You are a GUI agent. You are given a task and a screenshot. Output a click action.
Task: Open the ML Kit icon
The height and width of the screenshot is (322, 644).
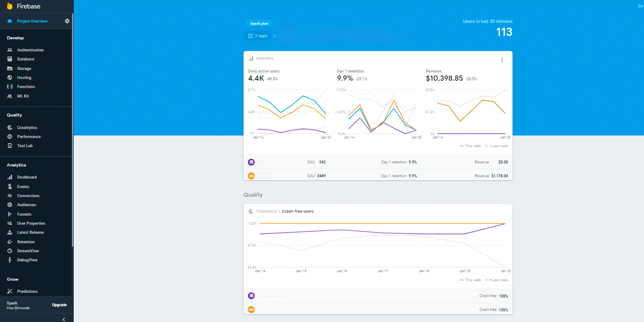click(10, 96)
